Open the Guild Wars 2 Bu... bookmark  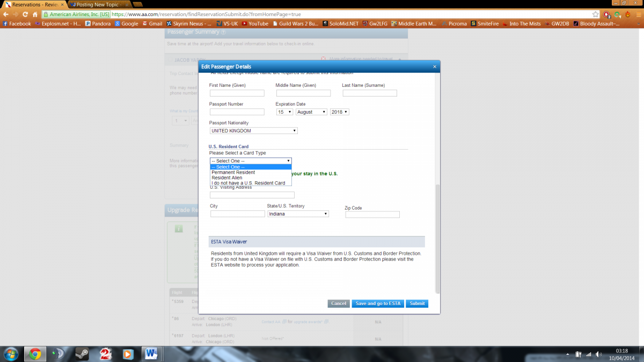pos(295,24)
